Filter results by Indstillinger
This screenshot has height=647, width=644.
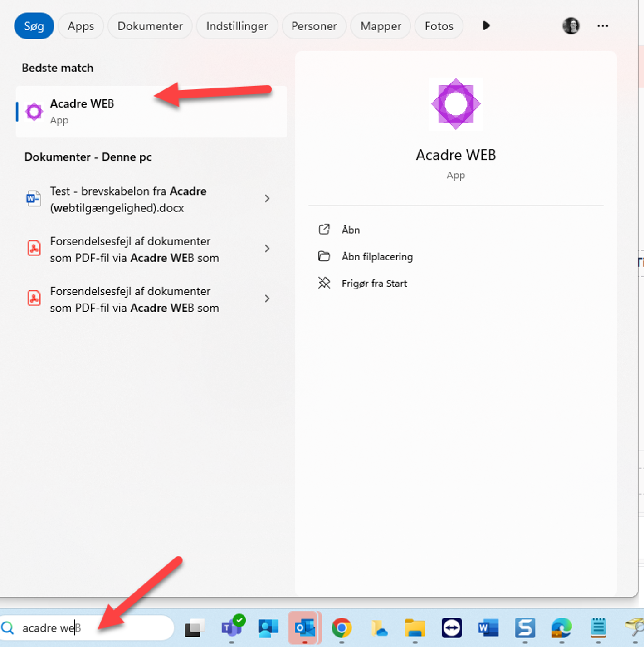tap(237, 26)
